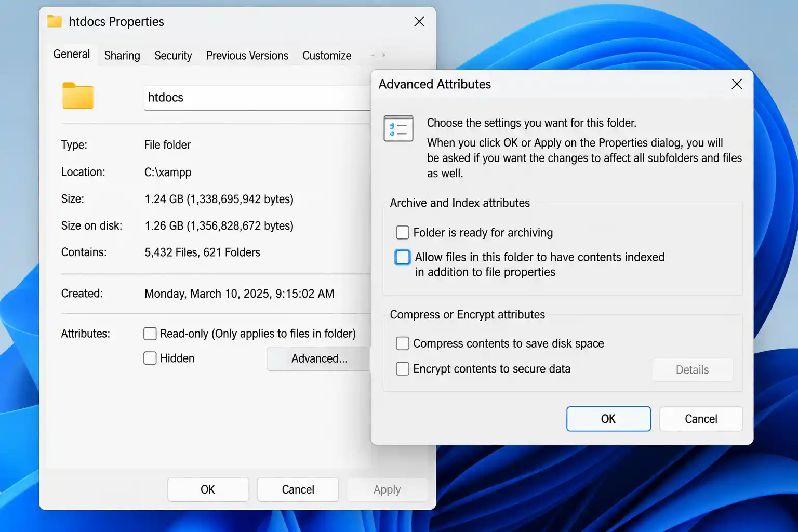The width and height of the screenshot is (798, 532).
Task: Click the Created: label
Action: (82, 293)
